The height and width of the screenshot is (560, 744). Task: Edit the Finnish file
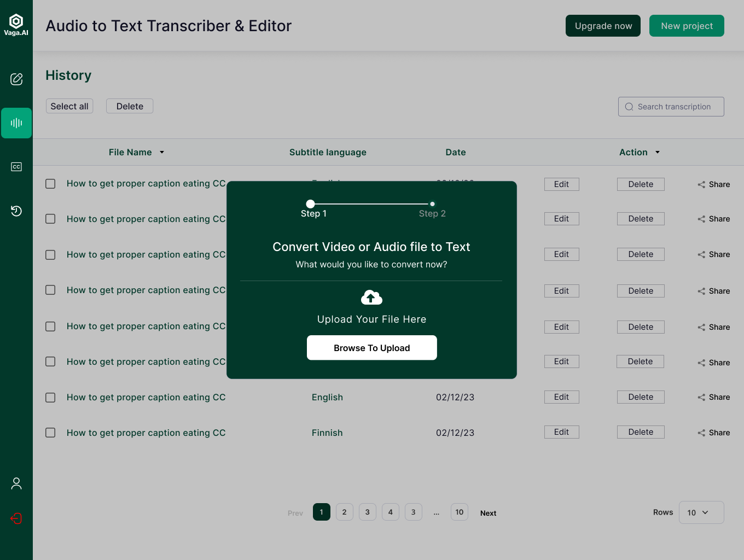pos(562,432)
